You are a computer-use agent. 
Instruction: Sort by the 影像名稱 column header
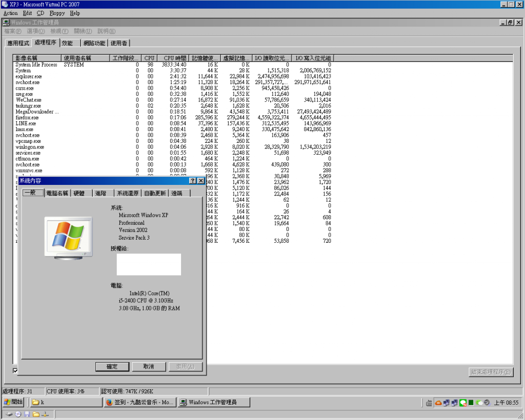click(x=37, y=58)
